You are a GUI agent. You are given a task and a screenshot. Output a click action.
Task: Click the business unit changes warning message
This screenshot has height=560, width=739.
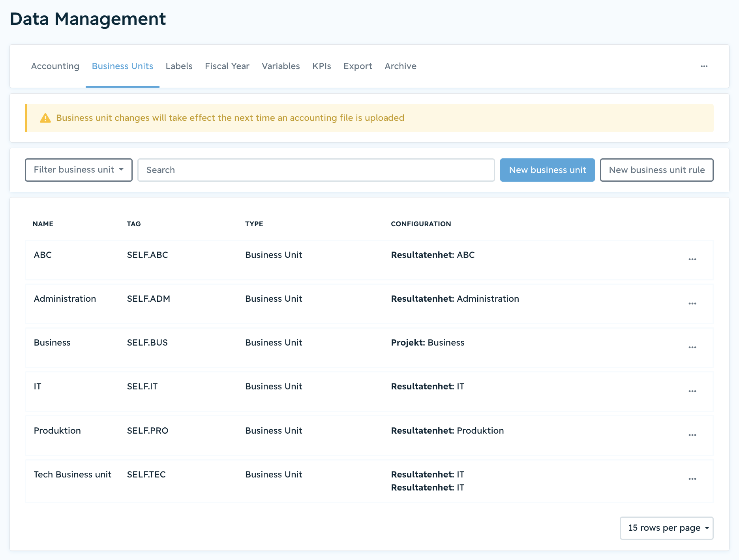pyautogui.click(x=230, y=118)
